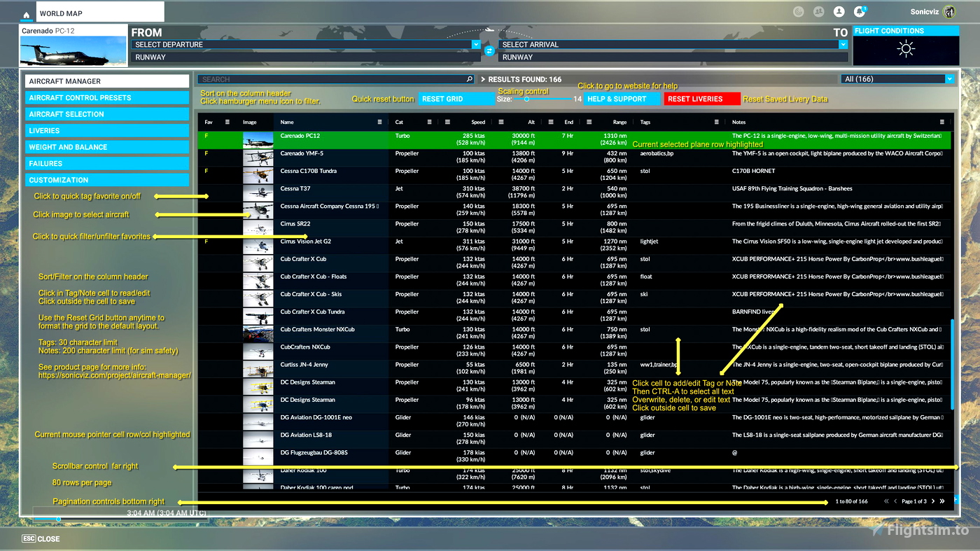Jump to first page of results
980x551 pixels.
(886, 501)
